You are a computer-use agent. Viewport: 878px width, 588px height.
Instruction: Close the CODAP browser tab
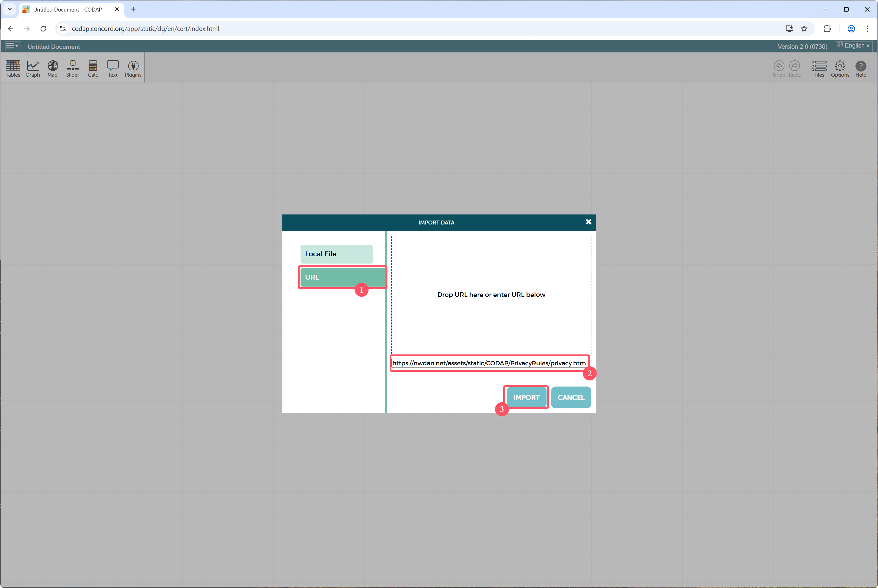(117, 9)
